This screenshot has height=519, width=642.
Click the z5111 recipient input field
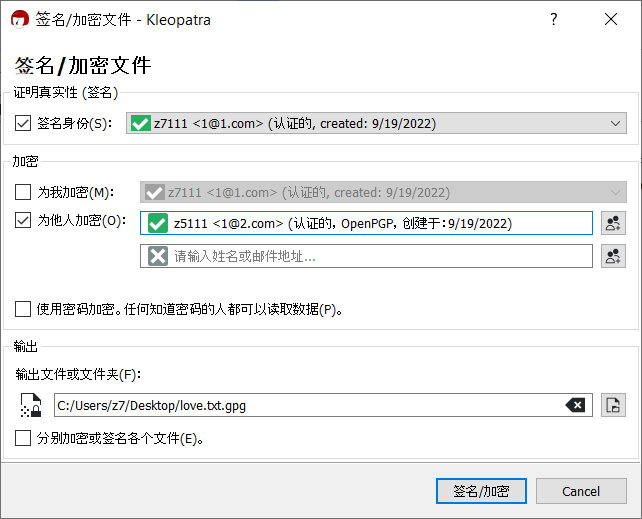[366, 223]
